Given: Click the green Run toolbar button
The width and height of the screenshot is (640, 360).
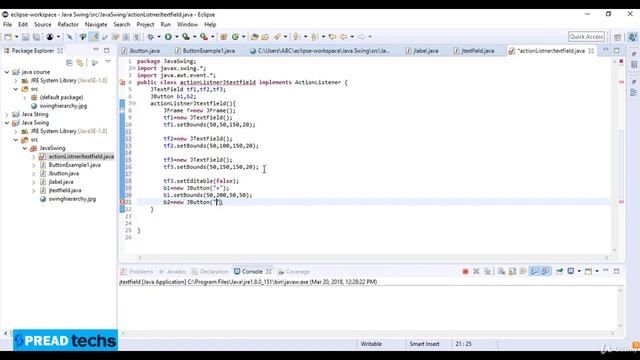Looking at the screenshot, I should [x=168, y=37].
